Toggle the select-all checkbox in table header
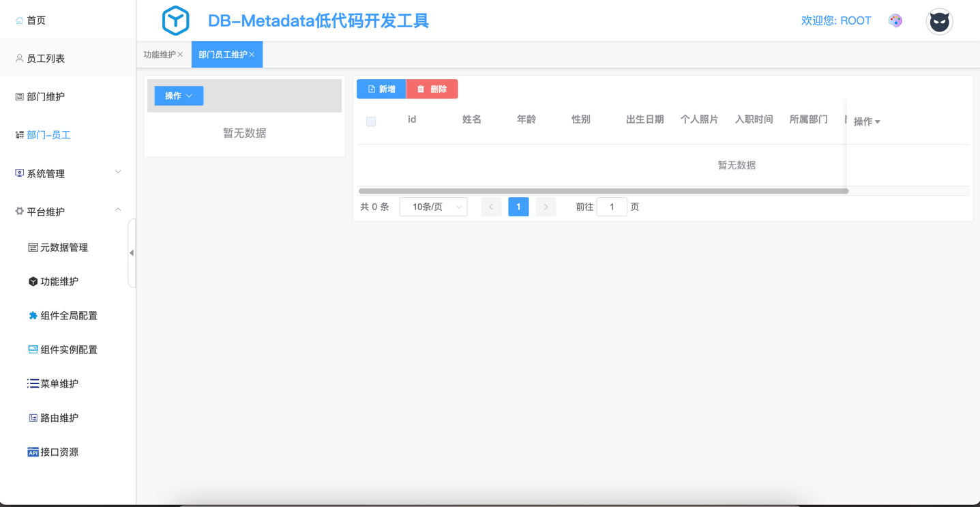 point(371,121)
